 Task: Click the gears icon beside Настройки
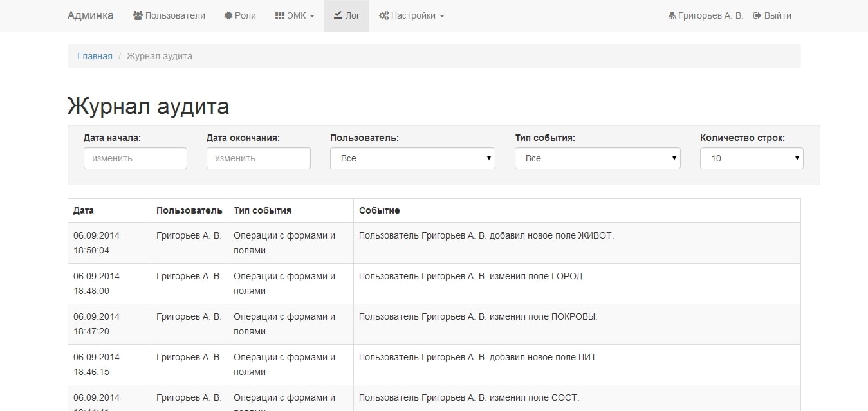click(383, 15)
